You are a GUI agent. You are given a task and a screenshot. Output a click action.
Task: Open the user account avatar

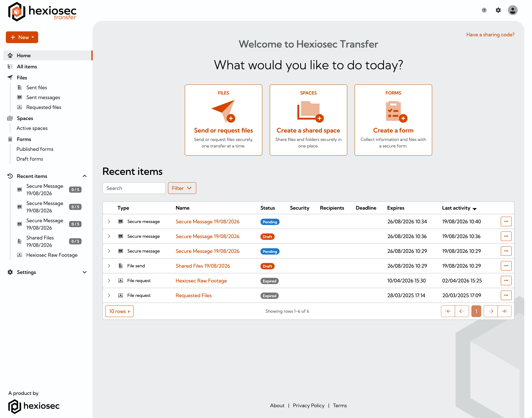coord(513,10)
